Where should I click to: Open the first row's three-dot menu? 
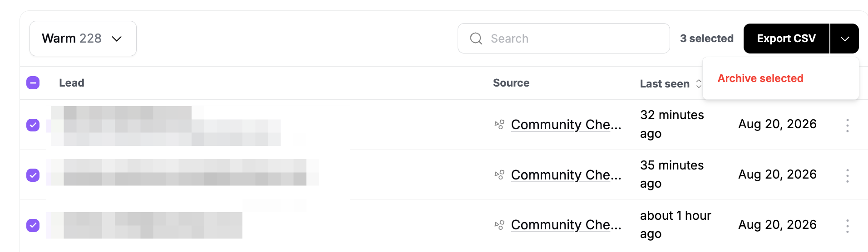tap(848, 126)
